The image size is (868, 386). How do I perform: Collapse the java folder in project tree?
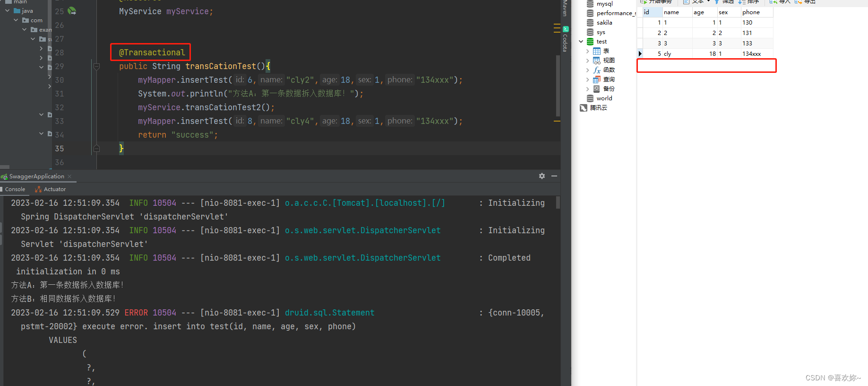(7, 10)
